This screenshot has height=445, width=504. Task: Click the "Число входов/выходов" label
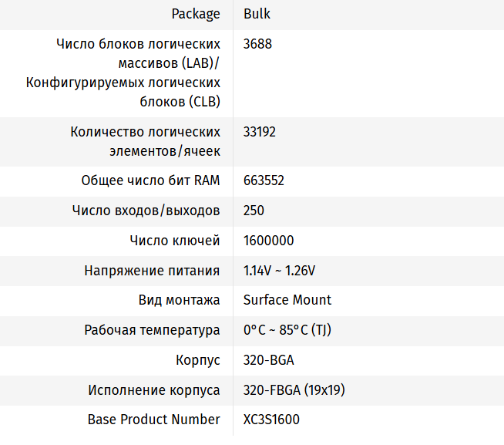(x=146, y=211)
